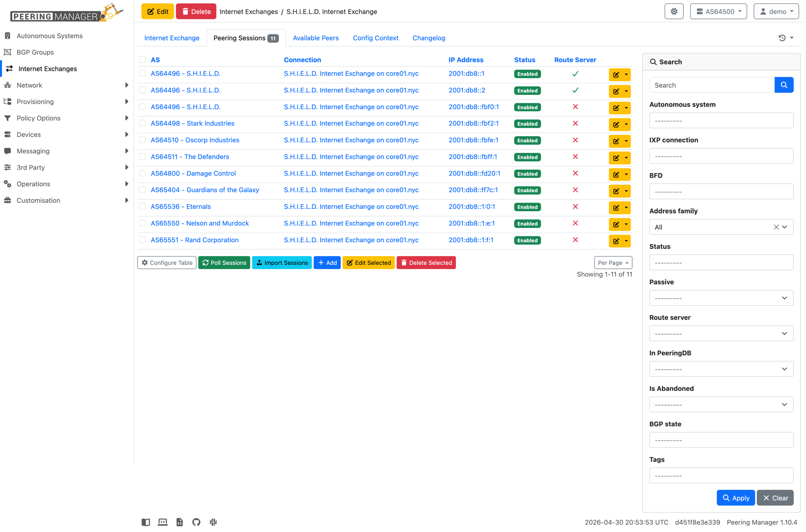Switch to the Internet Exchange tab
806x532 pixels.
(x=172, y=38)
